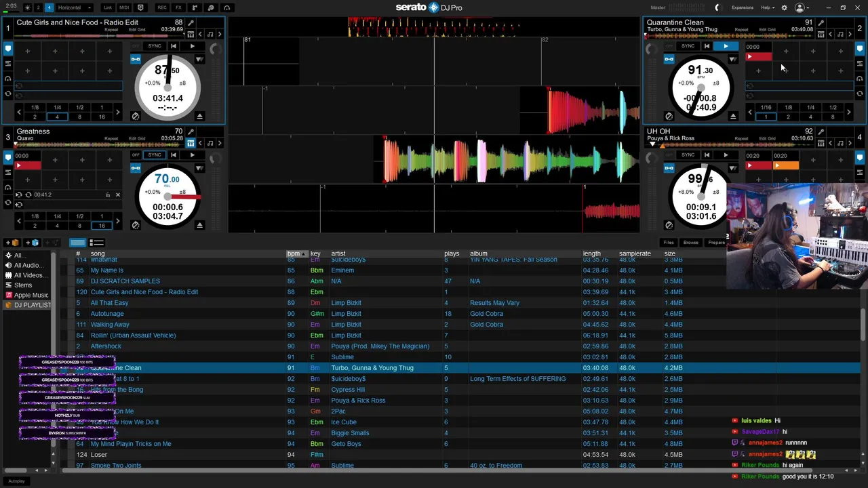Viewport: 868px width, 488px height.
Task: Open the user profile icon
Action: [x=800, y=7]
